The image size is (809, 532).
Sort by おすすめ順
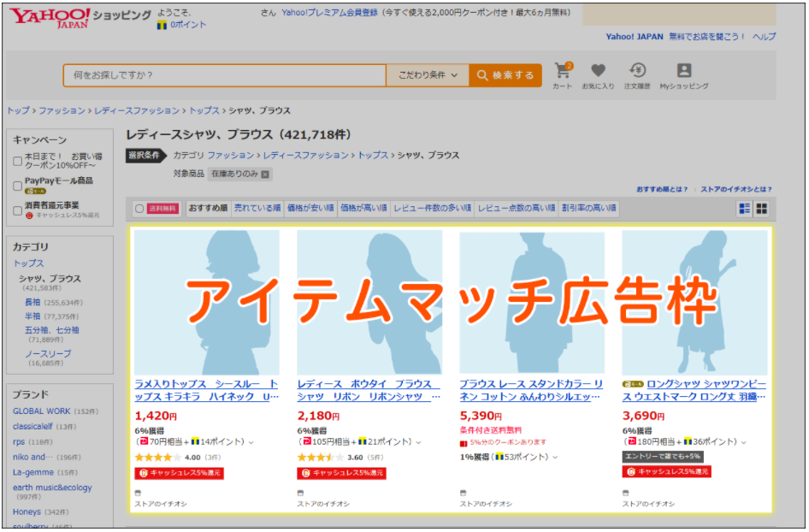[208, 208]
